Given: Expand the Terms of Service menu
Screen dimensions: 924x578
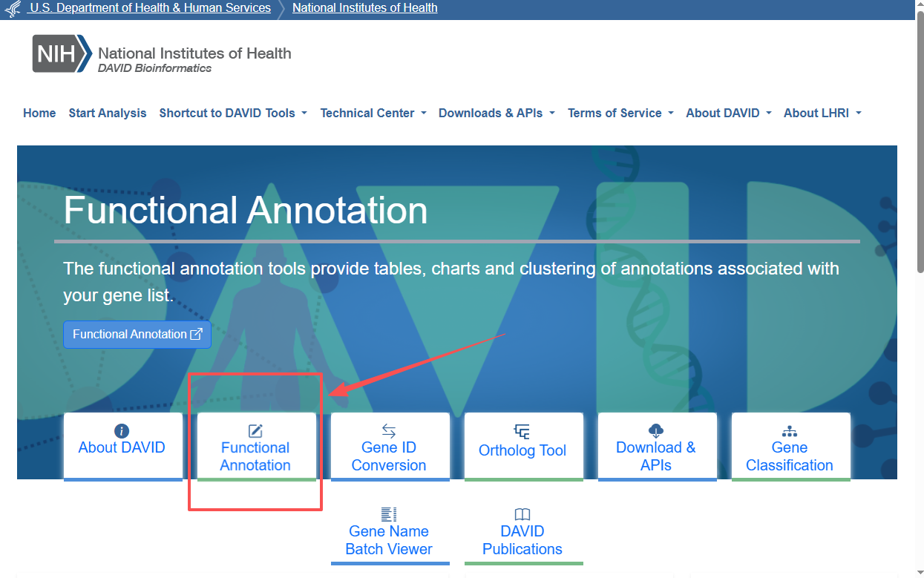Looking at the screenshot, I should click(620, 114).
